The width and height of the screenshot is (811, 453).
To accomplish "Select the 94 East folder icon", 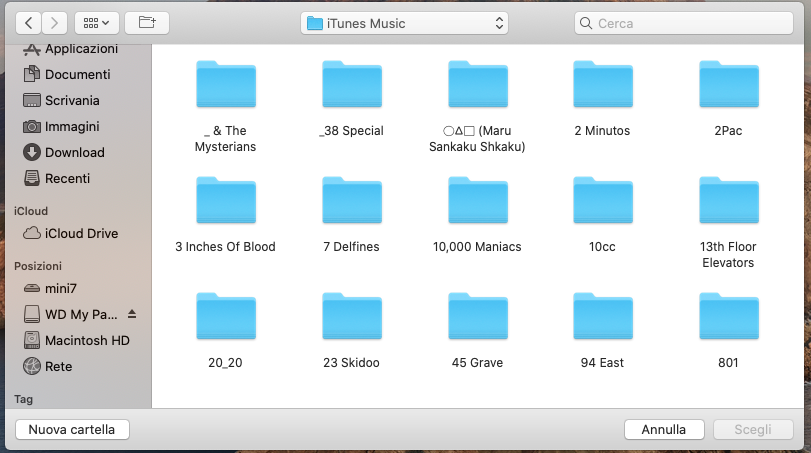I will click(603, 316).
